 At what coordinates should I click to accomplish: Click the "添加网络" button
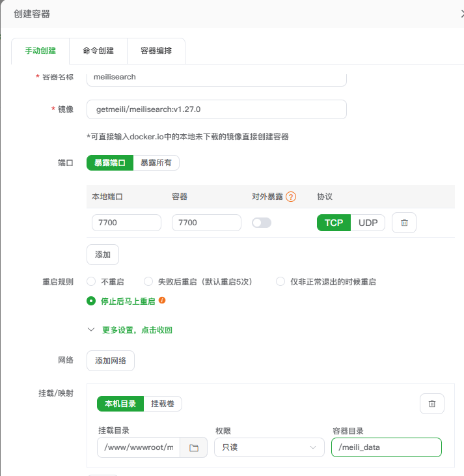pyautogui.click(x=111, y=360)
